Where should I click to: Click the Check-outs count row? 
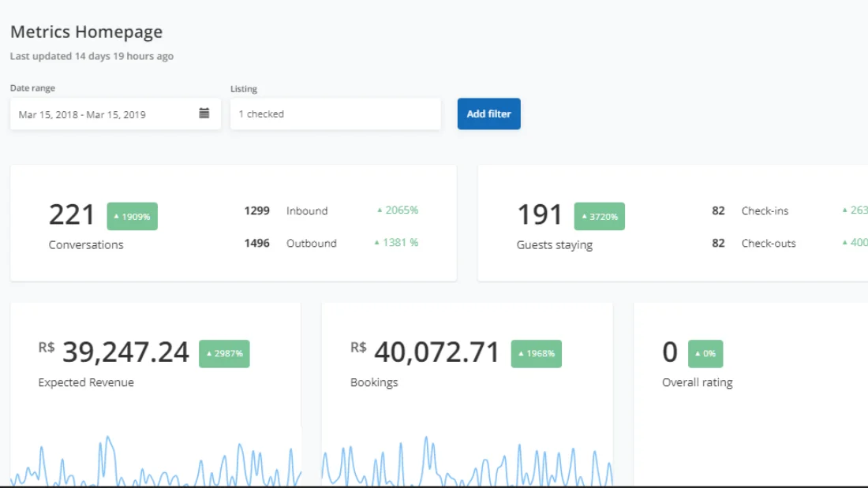click(x=789, y=243)
